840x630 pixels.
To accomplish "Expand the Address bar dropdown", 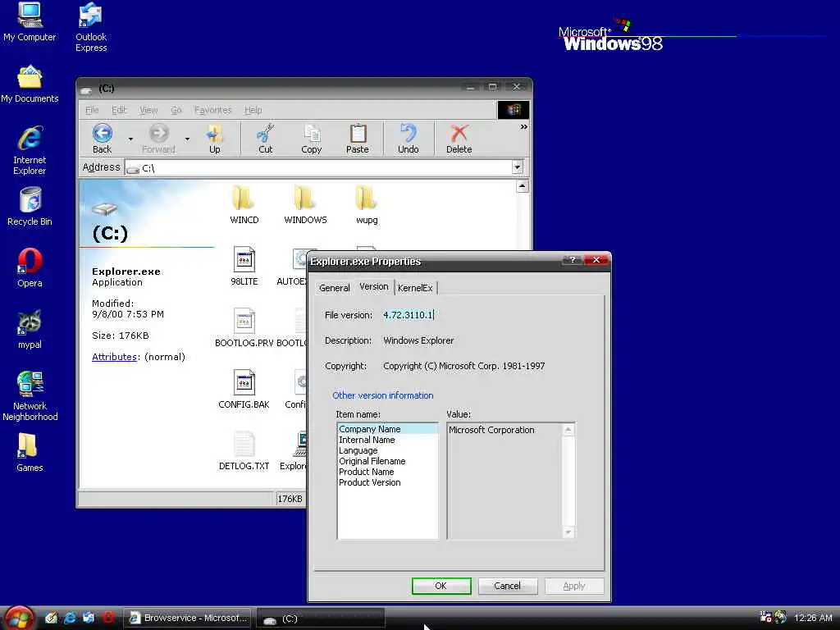I will (517, 167).
